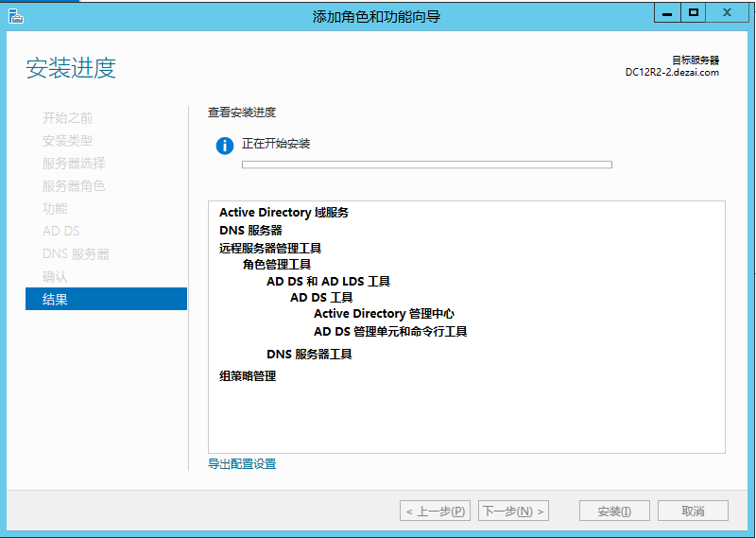Click DNS 服务器 entry in feature list
This screenshot has width=756, height=538.
click(250, 231)
